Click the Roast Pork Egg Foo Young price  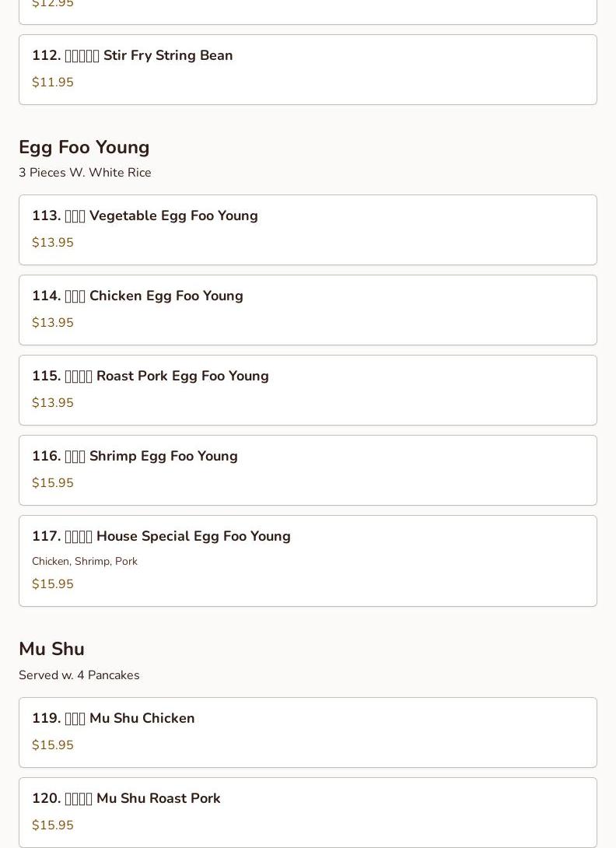[52, 402]
